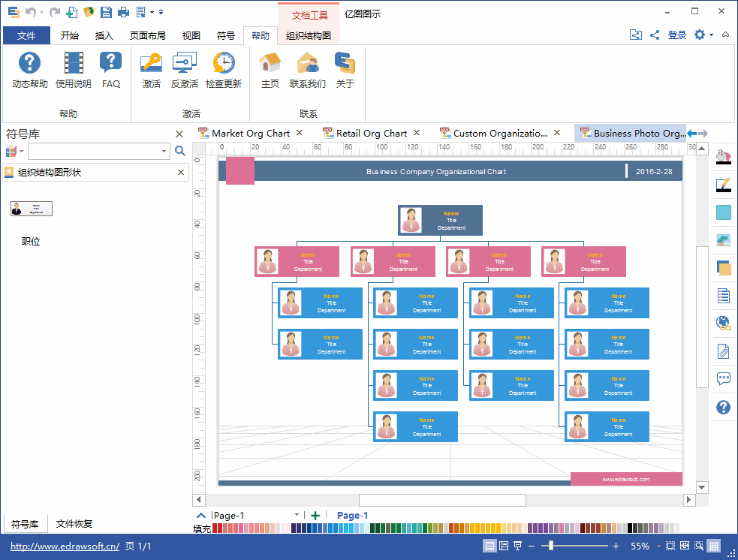This screenshot has width=738, height=560.
Task: Switch to the 符号库 bottom panel button
Action: pos(25,524)
